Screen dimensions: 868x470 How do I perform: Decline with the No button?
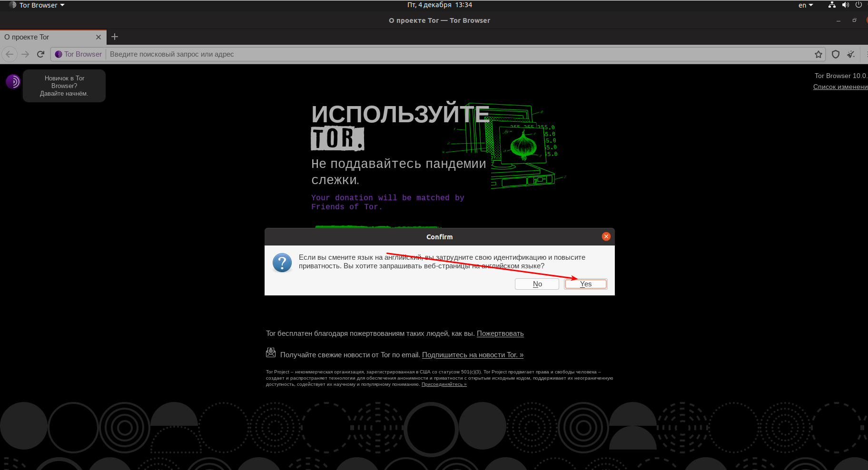pos(537,284)
